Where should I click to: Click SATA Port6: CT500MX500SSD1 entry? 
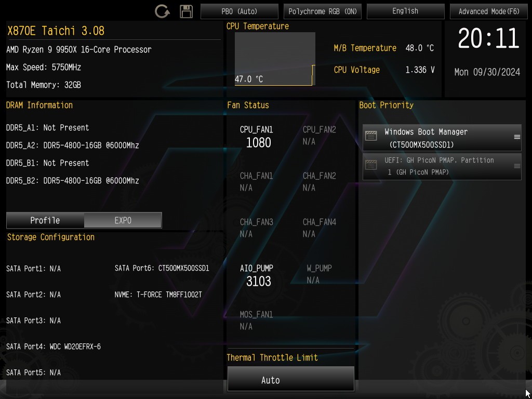[x=162, y=269]
